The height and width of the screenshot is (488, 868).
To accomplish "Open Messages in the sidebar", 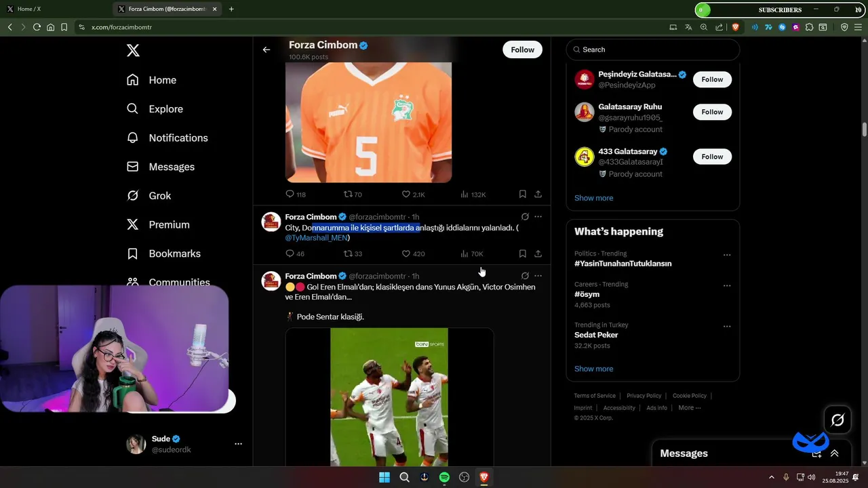I will click(161, 167).
